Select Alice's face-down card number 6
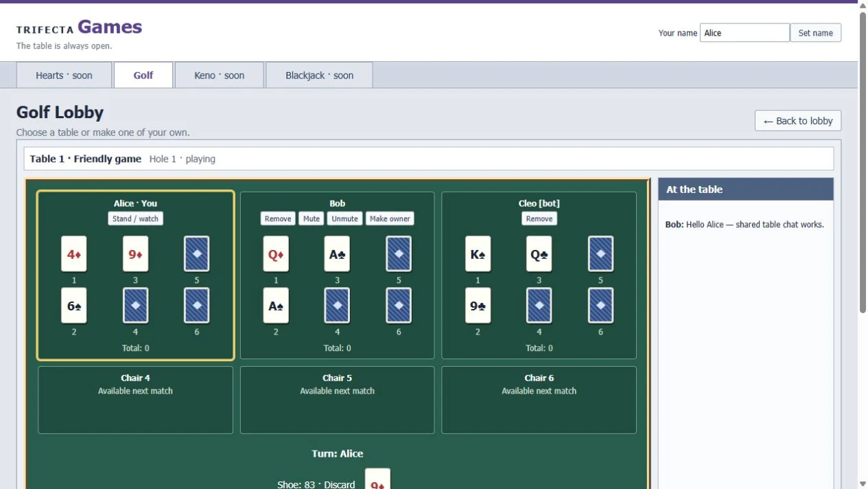 [x=197, y=306]
